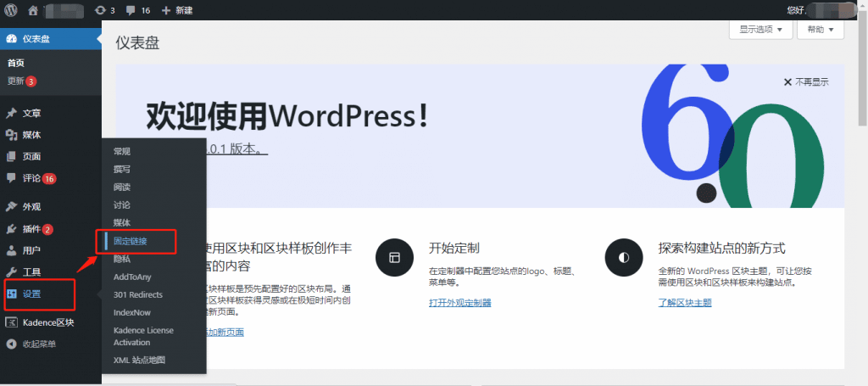Select 撰写 in settings flyout
This screenshot has height=386, width=868.
click(122, 170)
